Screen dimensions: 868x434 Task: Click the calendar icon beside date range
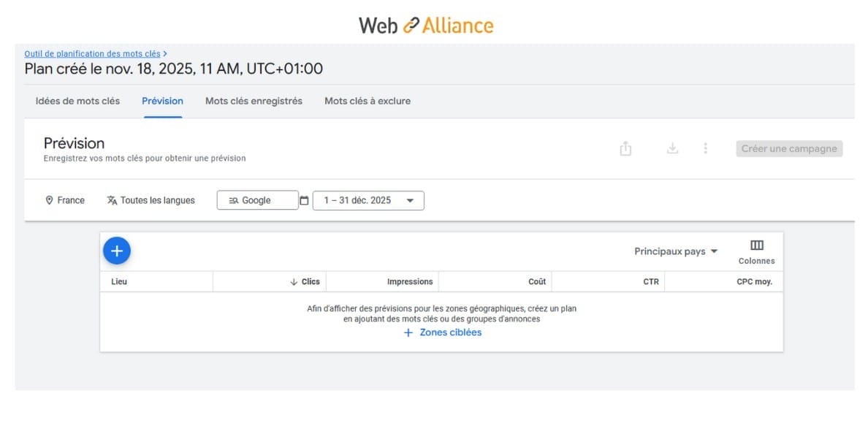(305, 200)
